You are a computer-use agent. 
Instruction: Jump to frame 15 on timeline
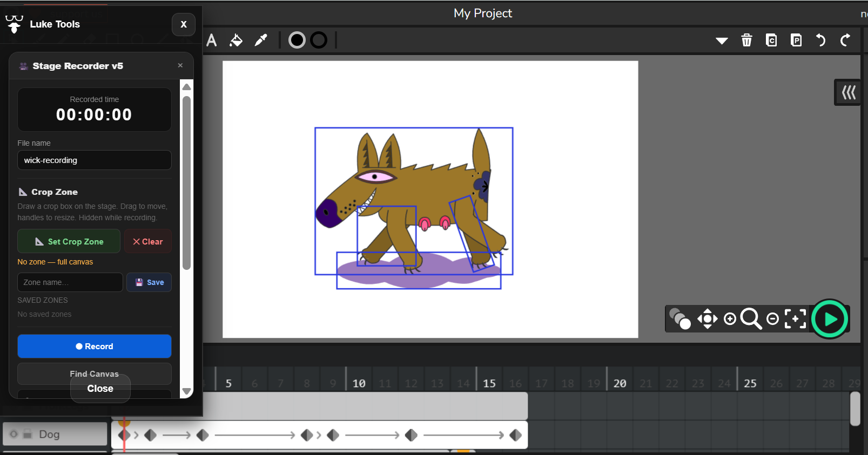(489, 383)
